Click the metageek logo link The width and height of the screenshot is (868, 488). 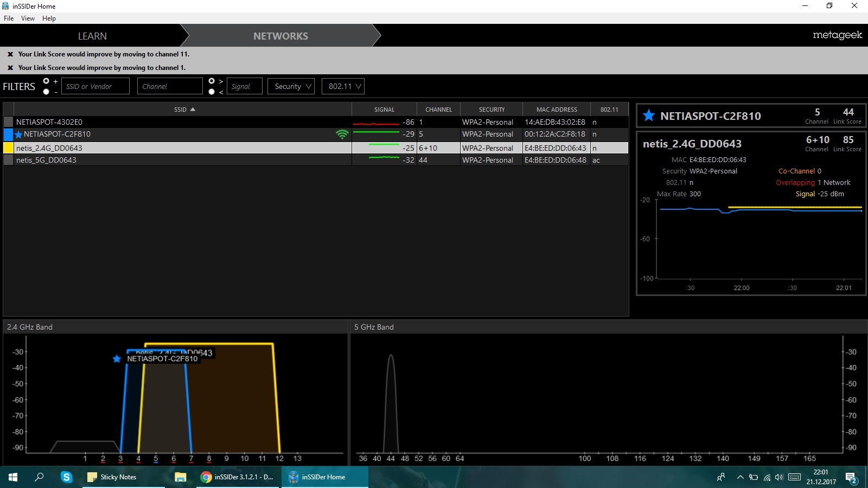[x=837, y=35]
